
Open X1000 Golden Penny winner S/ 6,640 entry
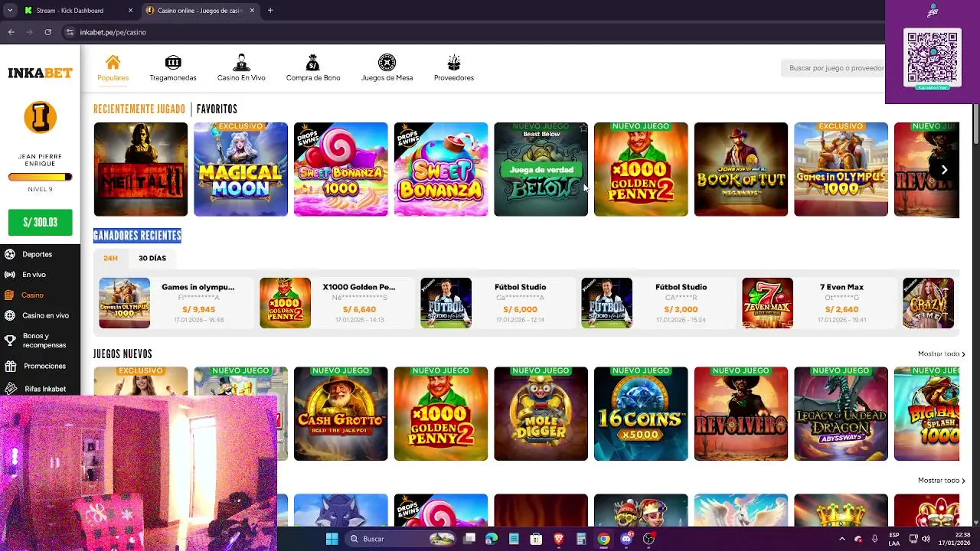pyautogui.click(x=337, y=303)
